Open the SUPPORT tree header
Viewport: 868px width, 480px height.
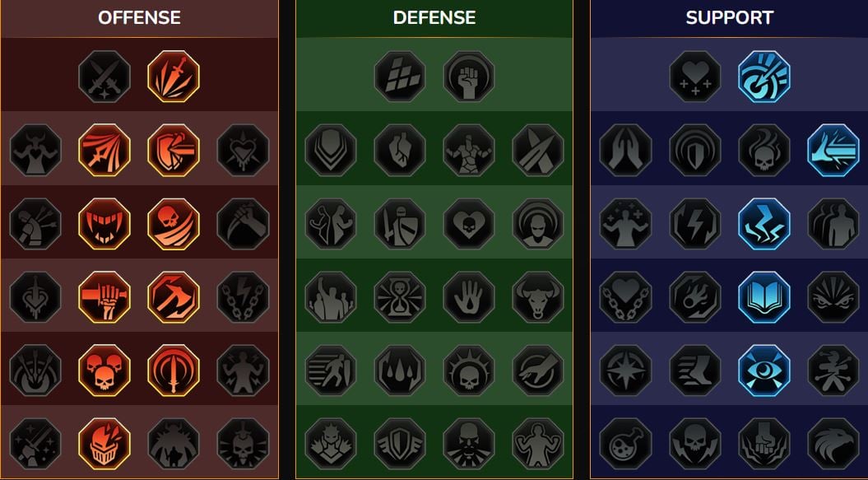coord(730,18)
